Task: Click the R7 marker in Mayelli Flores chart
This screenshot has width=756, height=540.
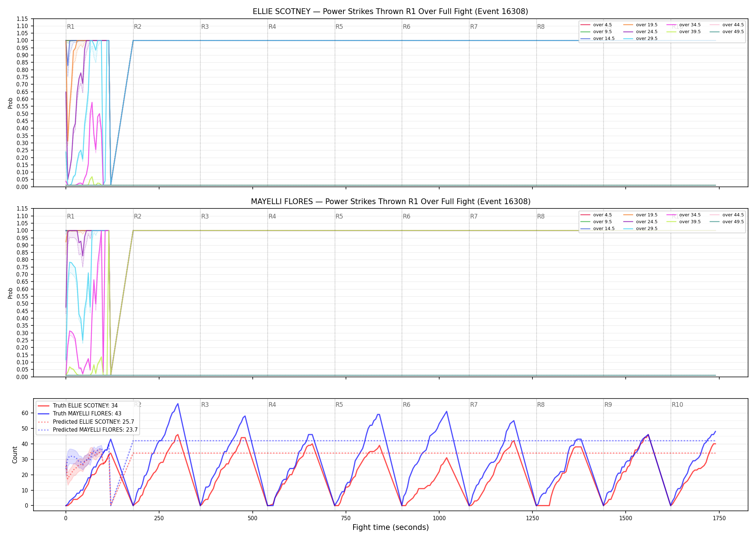Action: (x=474, y=216)
